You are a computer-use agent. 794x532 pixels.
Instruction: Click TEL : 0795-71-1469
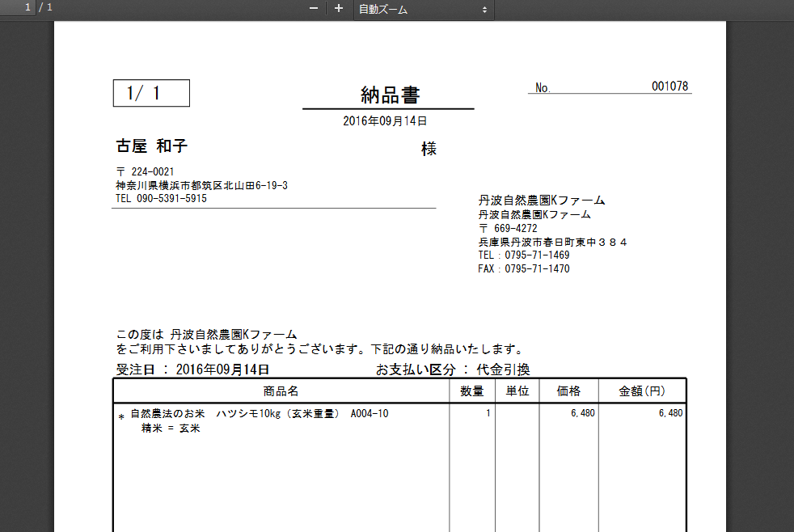[x=524, y=255]
